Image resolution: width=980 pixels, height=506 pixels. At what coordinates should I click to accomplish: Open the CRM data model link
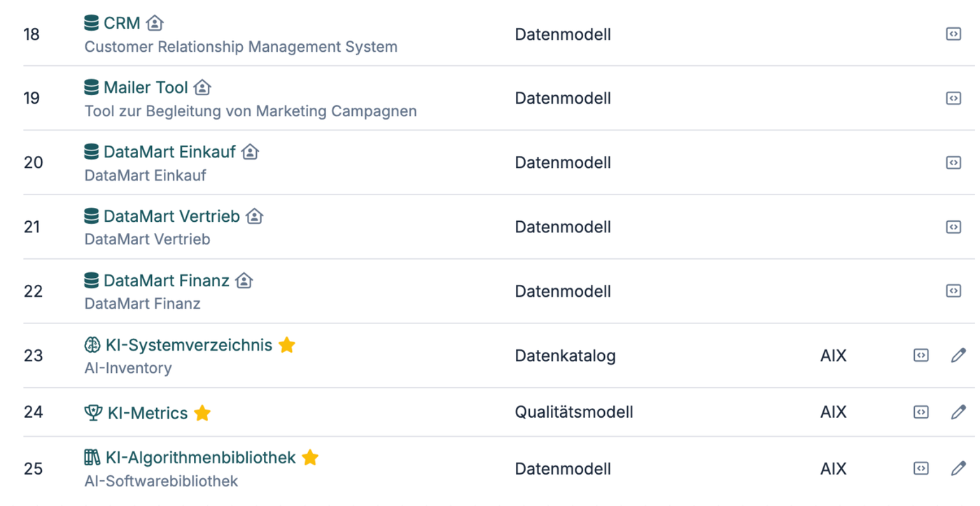pos(122,23)
